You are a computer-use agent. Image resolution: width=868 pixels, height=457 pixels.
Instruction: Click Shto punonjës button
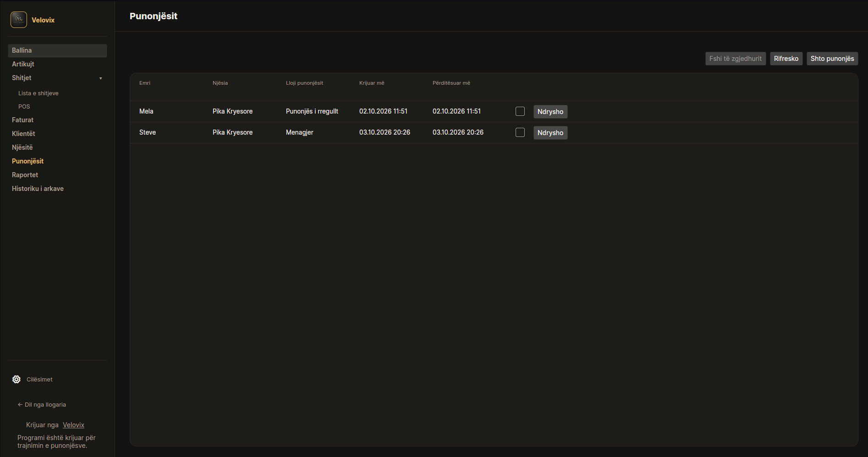click(832, 59)
